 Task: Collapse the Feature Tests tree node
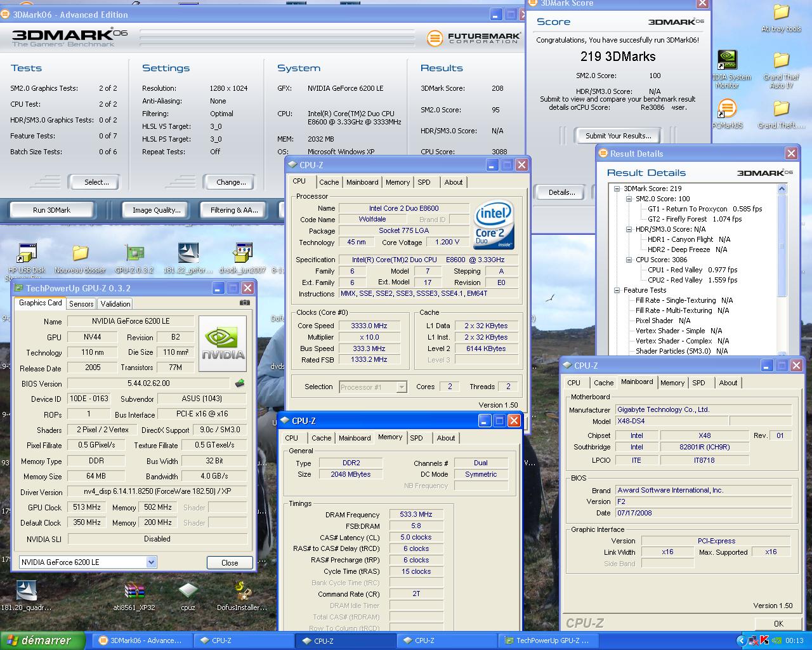pyautogui.click(x=617, y=290)
